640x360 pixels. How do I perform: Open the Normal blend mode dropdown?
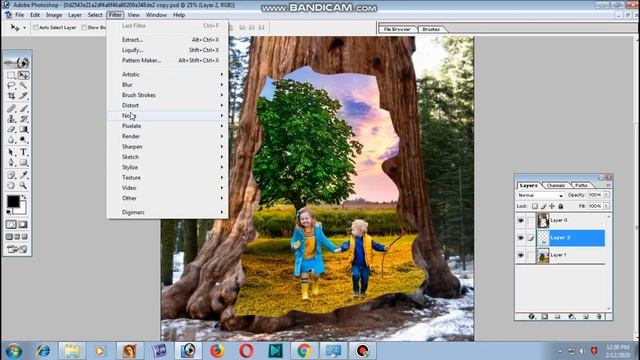click(x=540, y=196)
